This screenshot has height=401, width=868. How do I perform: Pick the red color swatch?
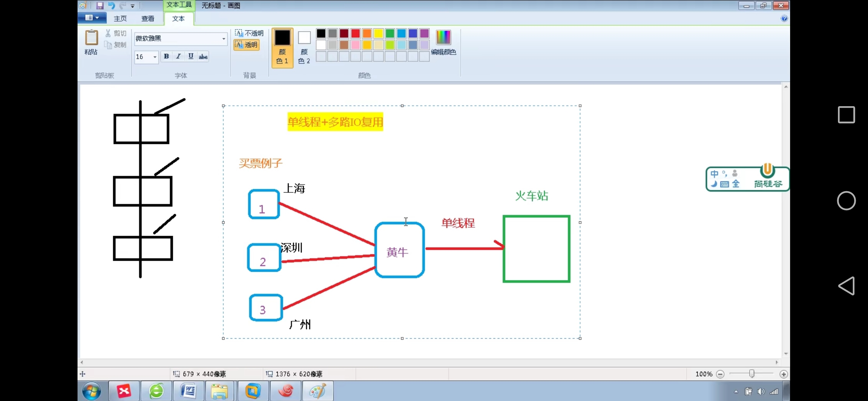pos(355,33)
